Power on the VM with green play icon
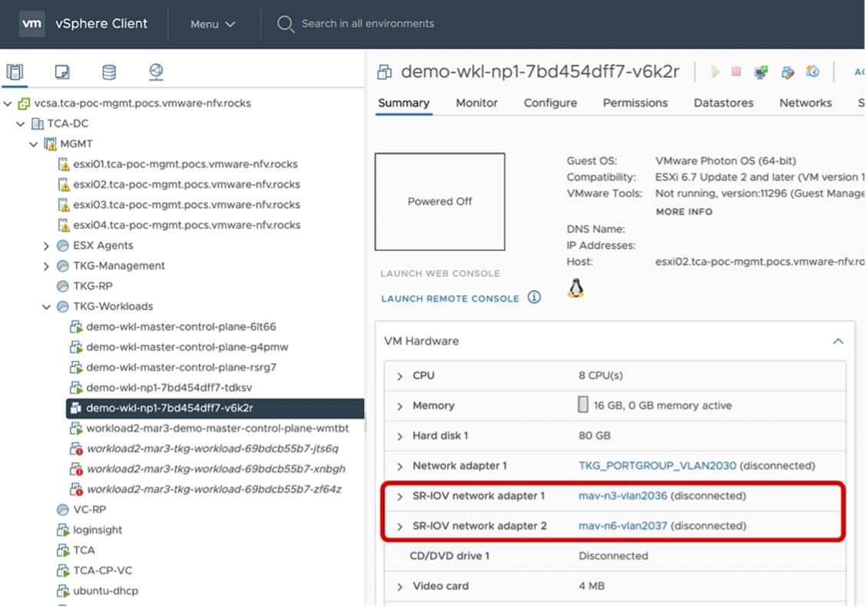This screenshot has height=608, width=868. pos(715,72)
